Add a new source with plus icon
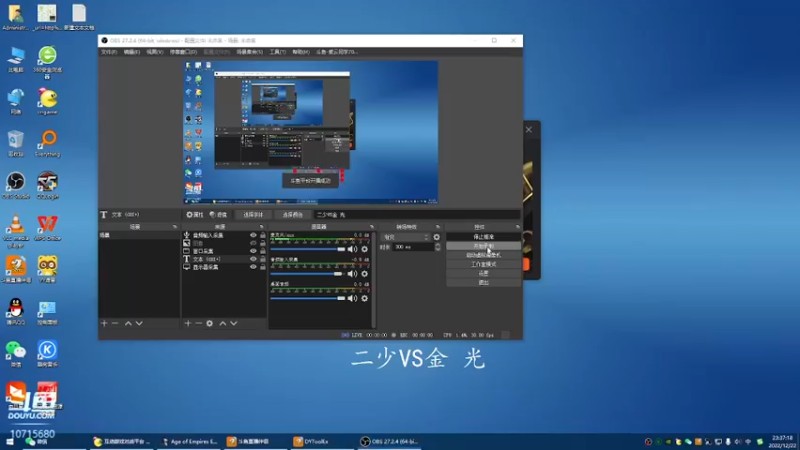The image size is (800, 450). coord(188,323)
